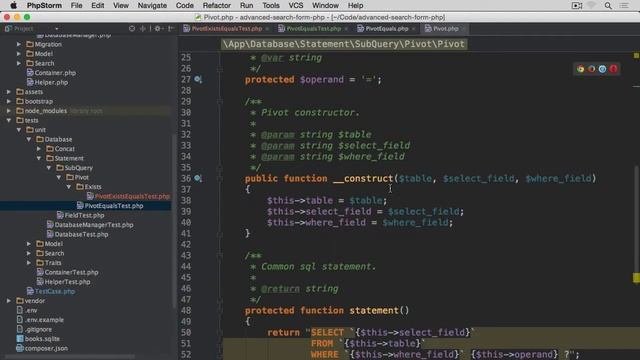The image size is (640, 360).
Task: Close the PivotEqualsTest.php editor tab
Action: pyautogui.click(x=346, y=29)
